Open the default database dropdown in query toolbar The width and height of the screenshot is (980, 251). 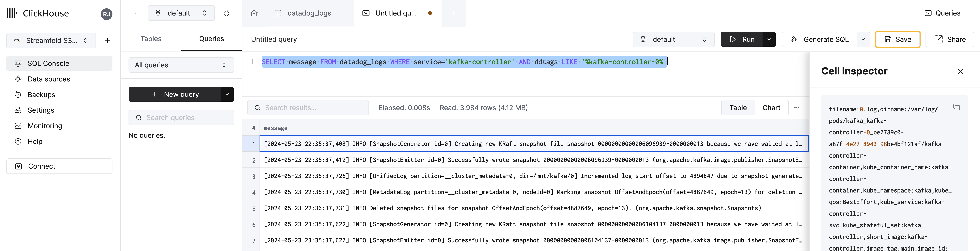pos(673,39)
